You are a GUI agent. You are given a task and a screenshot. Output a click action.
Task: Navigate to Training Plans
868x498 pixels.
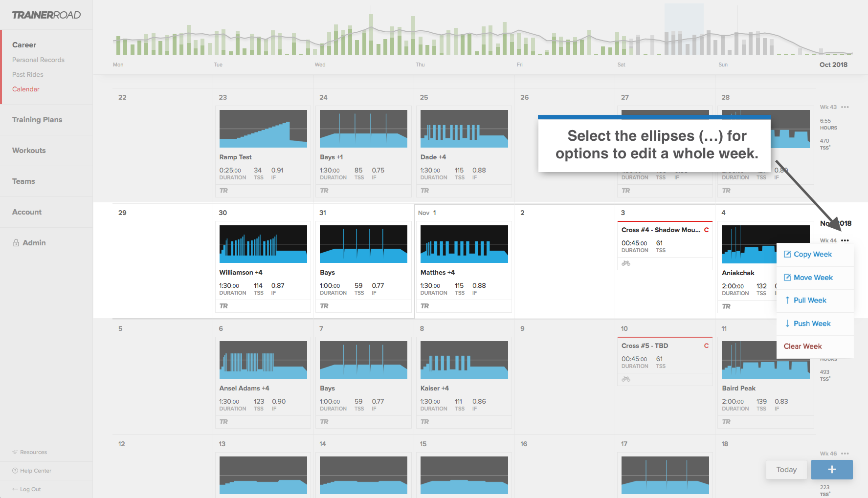[37, 120]
